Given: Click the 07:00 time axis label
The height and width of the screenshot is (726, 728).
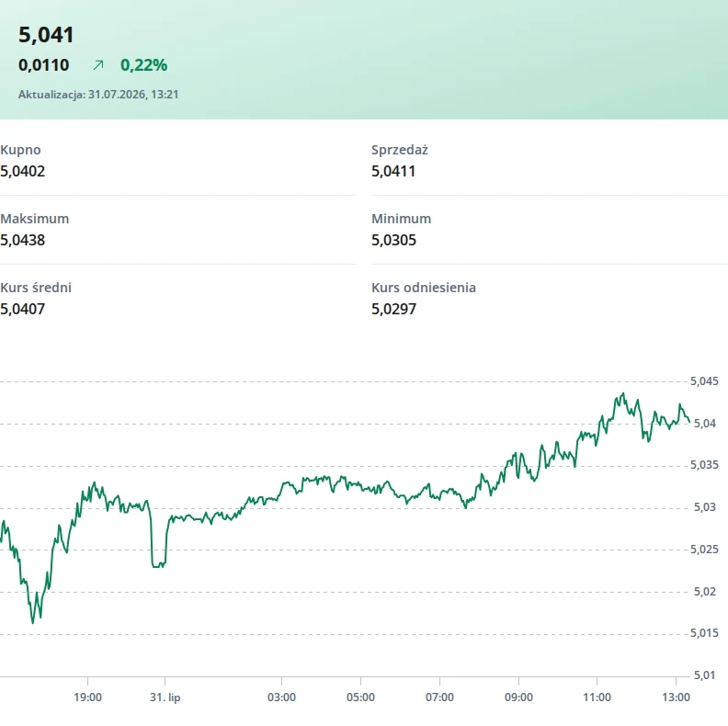Looking at the screenshot, I should pos(439,698).
